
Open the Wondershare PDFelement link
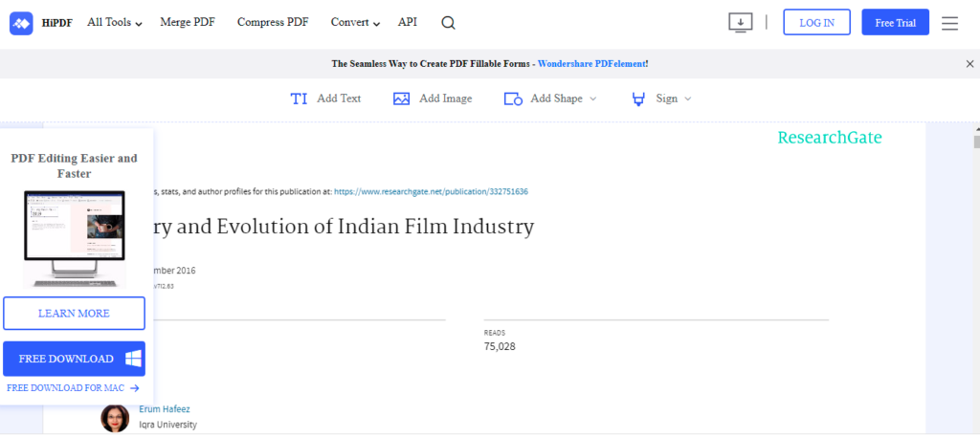point(592,64)
